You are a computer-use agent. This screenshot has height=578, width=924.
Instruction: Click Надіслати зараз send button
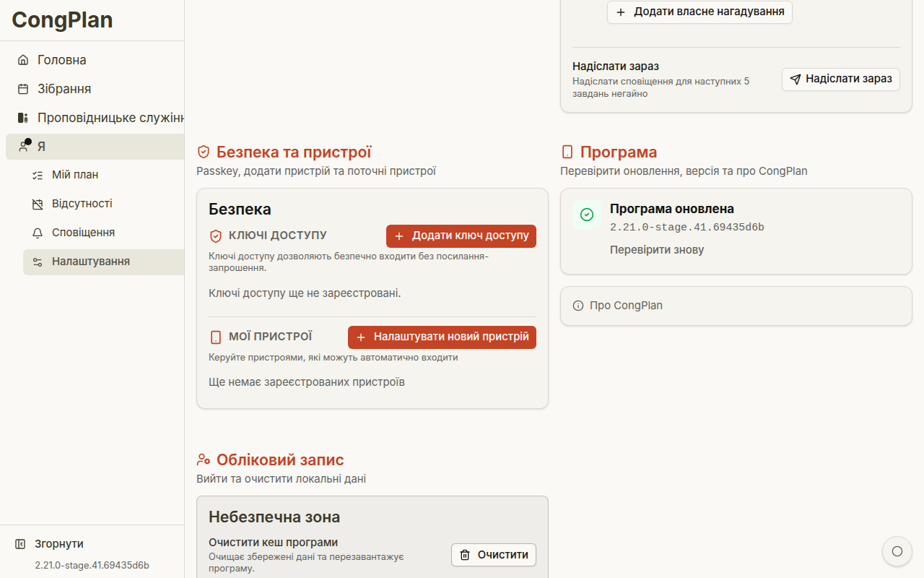tap(841, 79)
